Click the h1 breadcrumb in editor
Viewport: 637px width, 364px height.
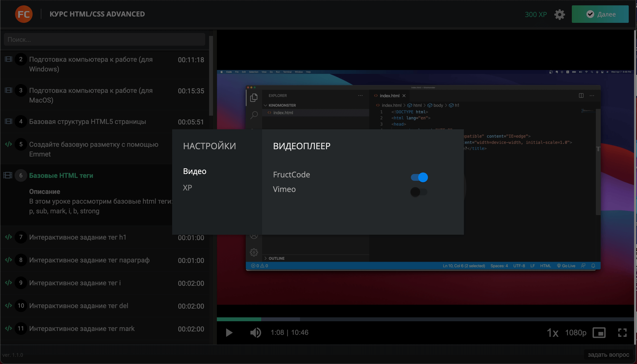tap(454, 105)
